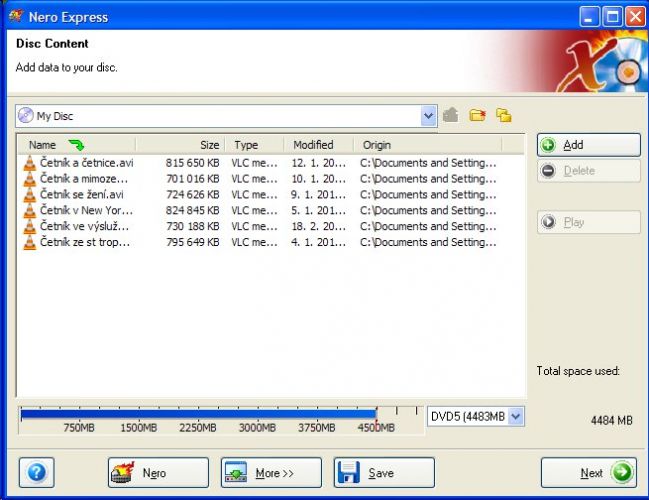Click Origin path of Četník se žení.avi
This screenshot has height=500, width=649.
click(x=428, y=194)
